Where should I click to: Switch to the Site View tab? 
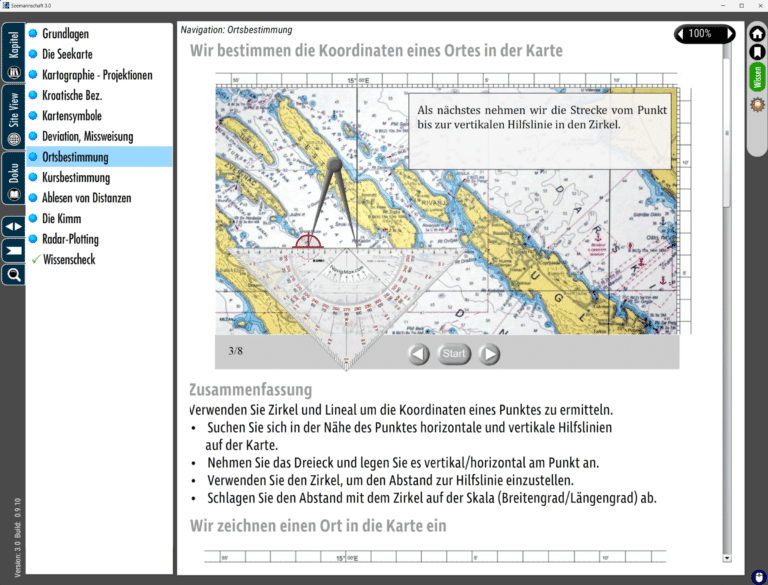pyautogui.click(x=13, y=117)
